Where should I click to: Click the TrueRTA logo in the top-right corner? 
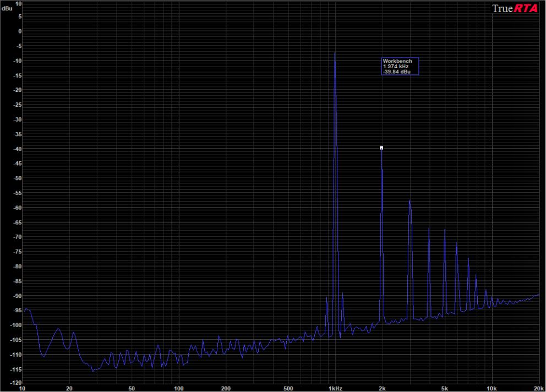click(x=515, y=8)
